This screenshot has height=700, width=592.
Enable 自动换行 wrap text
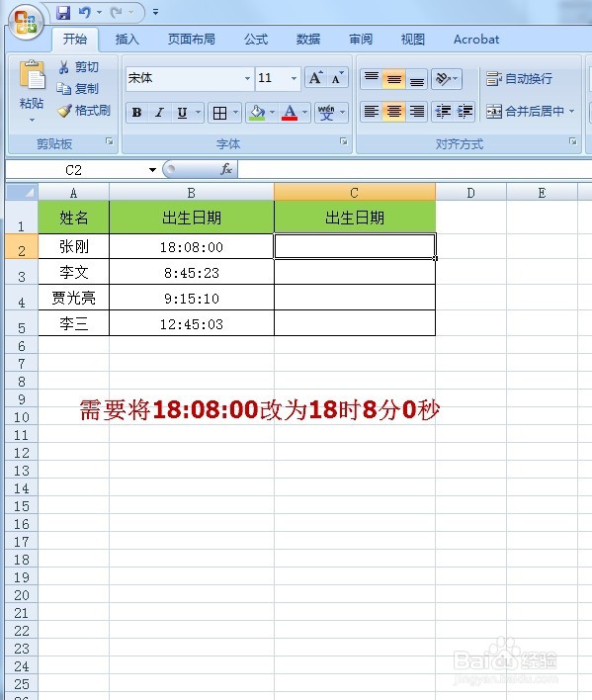519,78
